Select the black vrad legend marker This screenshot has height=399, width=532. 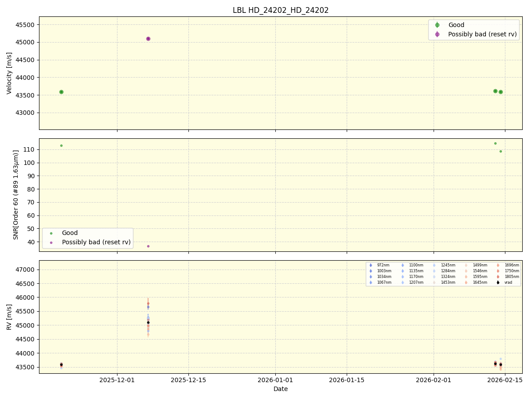[x=498, y=282]
